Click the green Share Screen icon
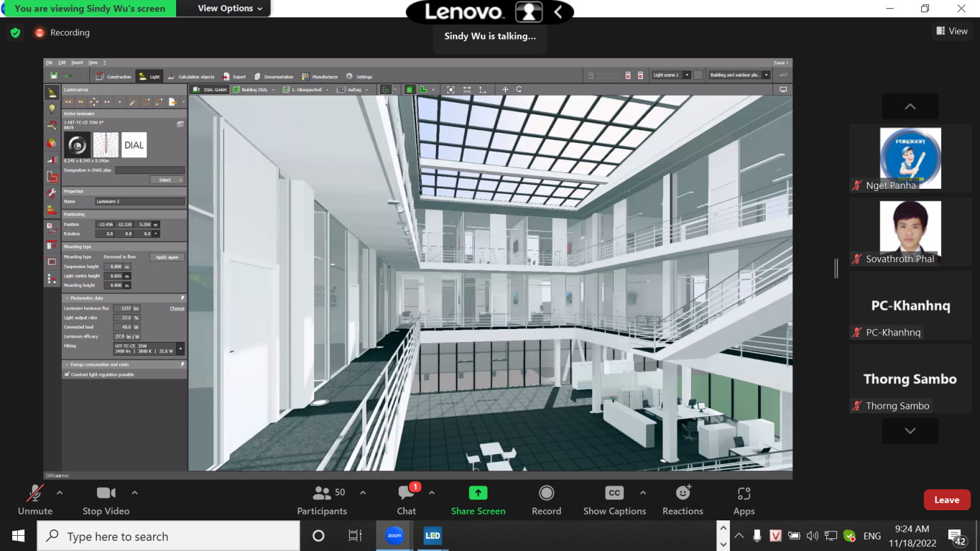980x551 pixels. [x=478, y=493]
